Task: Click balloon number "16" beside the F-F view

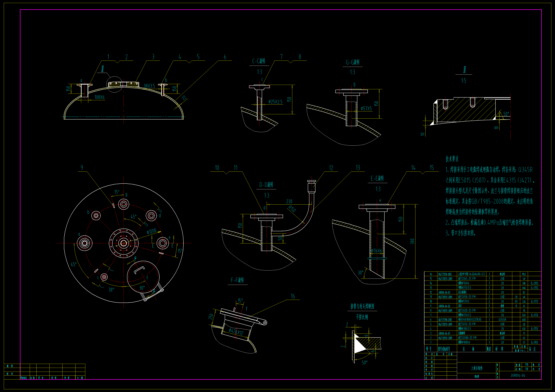Action: coord(293,296)
